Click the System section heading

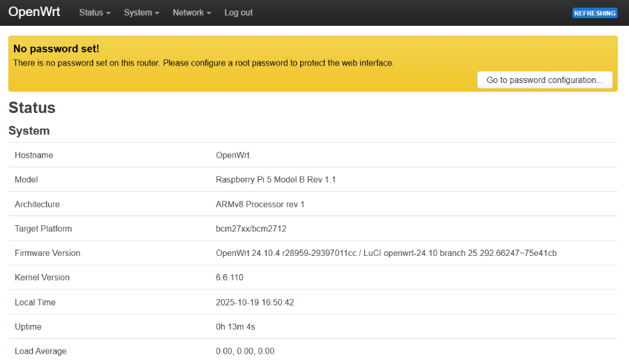[x=29, y=130]
